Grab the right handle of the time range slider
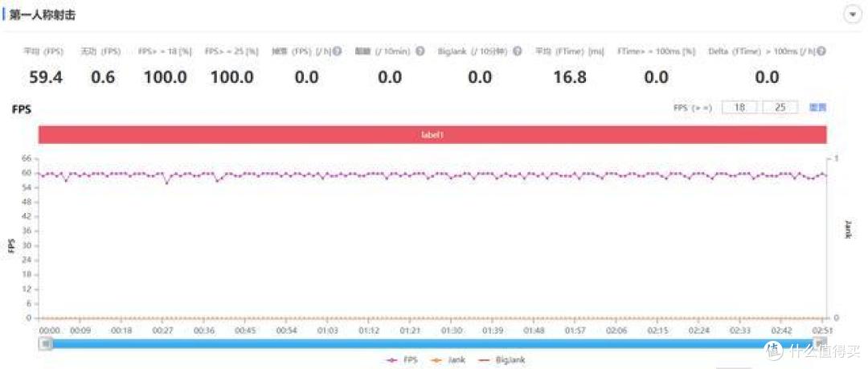Image resolution: width=868 pixels, height=369 pixels. 821,342
